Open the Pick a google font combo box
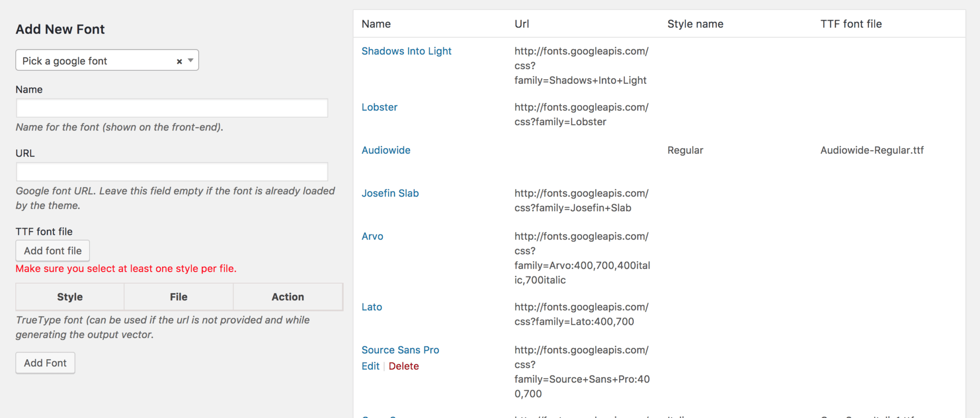 click(x=107, y=60)
